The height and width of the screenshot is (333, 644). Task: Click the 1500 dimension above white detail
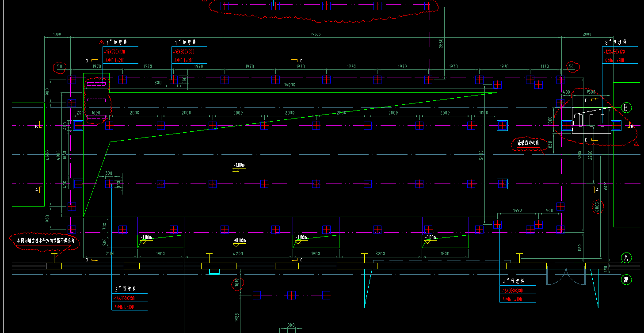pos(591,92)
